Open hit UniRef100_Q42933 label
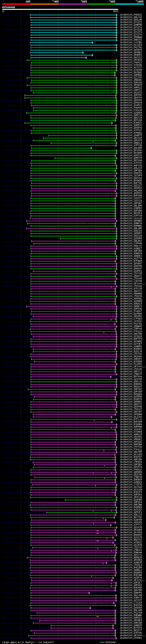The height and width of the screenshot is (644, 146). point(131,93)
